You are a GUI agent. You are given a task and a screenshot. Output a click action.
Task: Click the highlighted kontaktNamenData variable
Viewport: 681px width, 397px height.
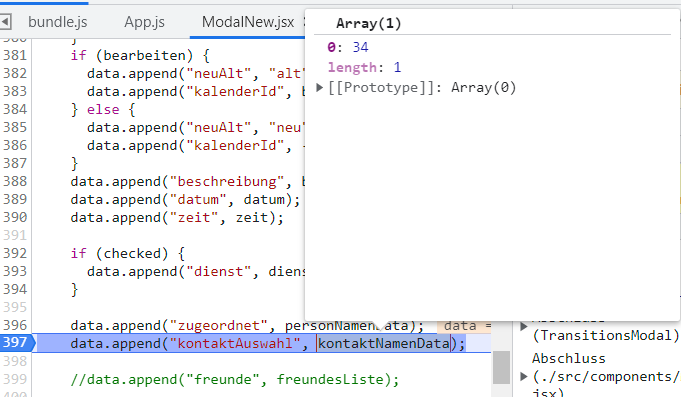click(x=384, y=344)
